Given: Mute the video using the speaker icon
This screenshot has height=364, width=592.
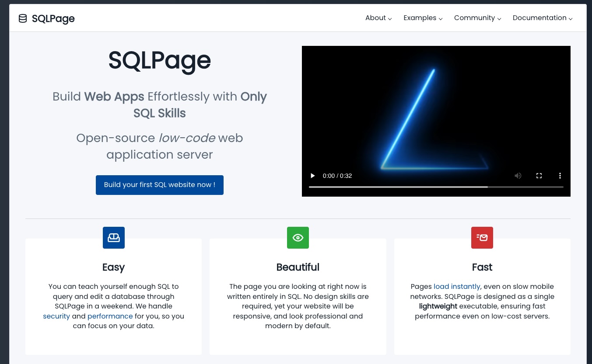Looking at the screenshot, I should point(518,176).
